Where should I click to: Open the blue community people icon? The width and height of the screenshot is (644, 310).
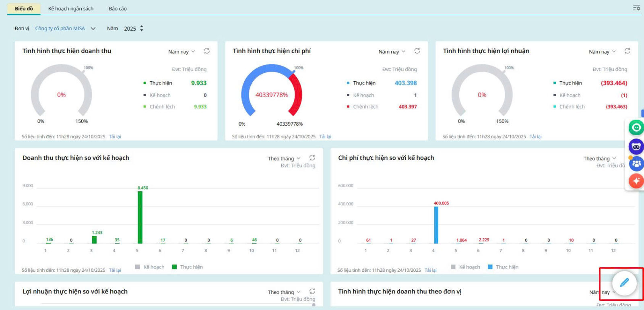point(636,164)
